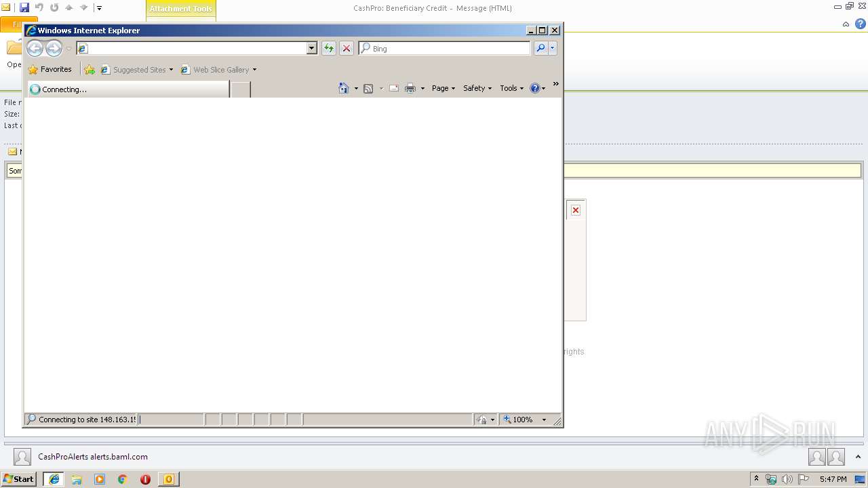Viewport: 868px width, 488px height.
Task: Click the Outlook Help question mark icon
Action: pyautogui.click(x=861, y=24)
